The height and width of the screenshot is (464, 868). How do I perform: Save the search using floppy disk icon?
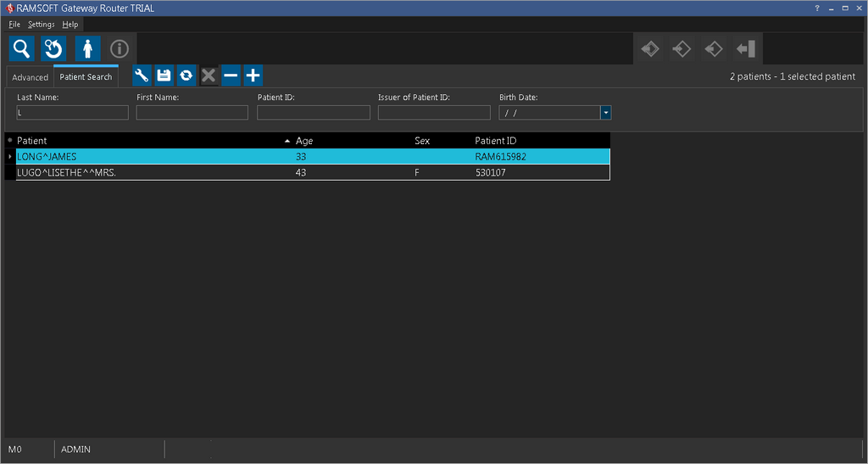[164, 75]
